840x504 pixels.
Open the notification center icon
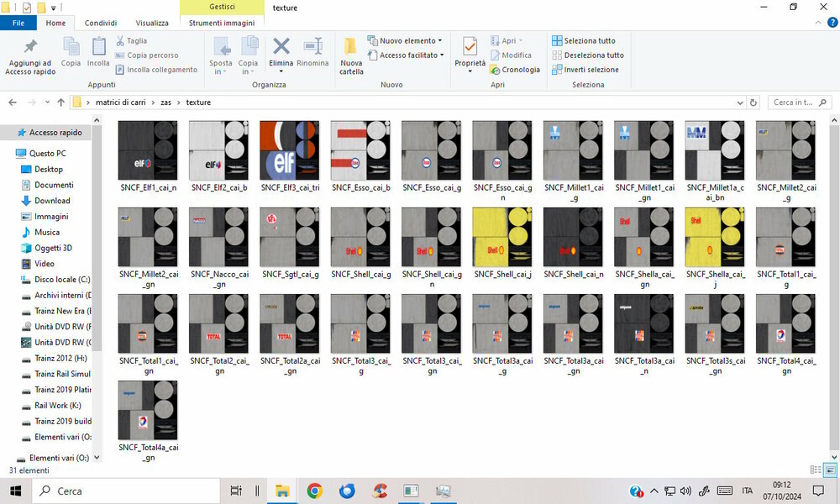tap(818, 491)
